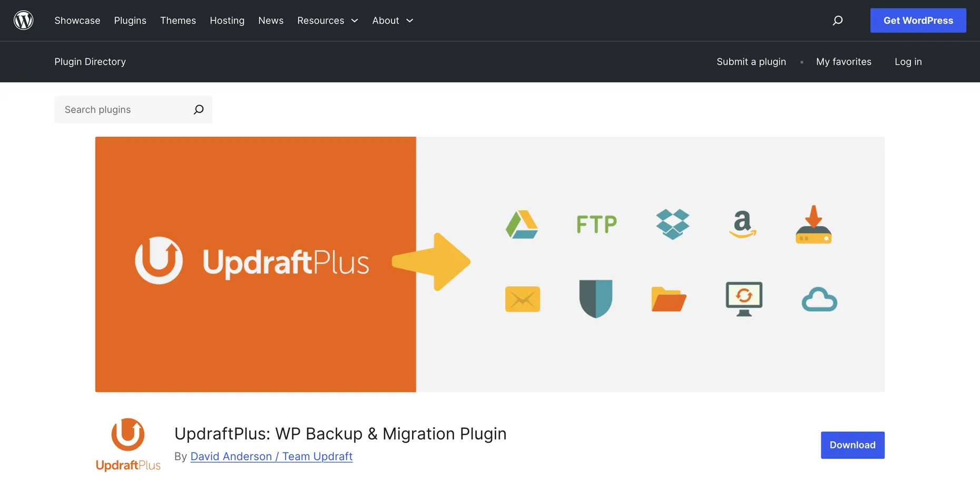Click the Google Drive icon in banner

point(522,224)
